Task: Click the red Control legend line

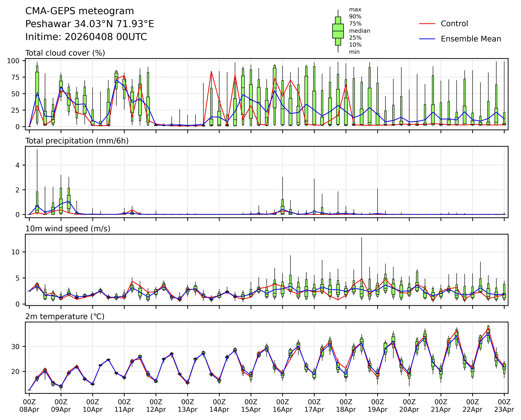Action: (x=427, y=24)
